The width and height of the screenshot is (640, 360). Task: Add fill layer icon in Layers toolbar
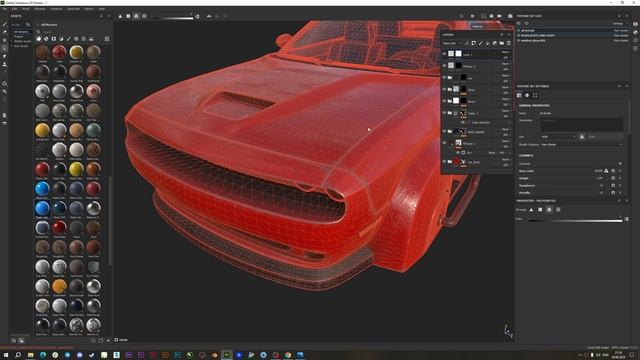(487, 43)
